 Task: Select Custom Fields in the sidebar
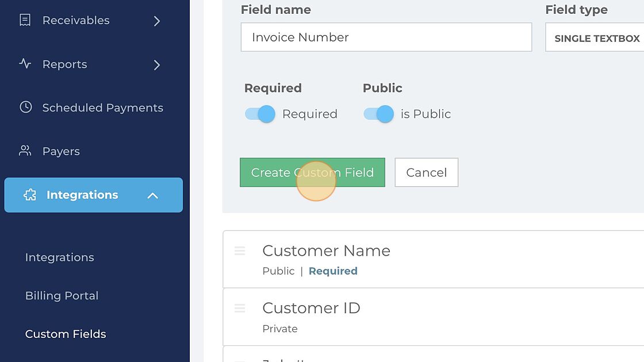66,334
